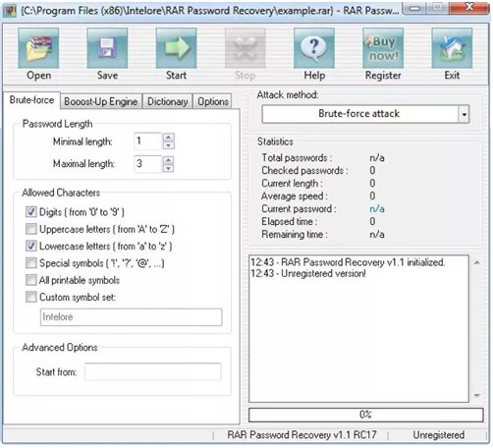
Task: Click the 'RAR Password Recovery v1.1 initialized' log line
Action: pyautogui.click(x=348, y=262)
